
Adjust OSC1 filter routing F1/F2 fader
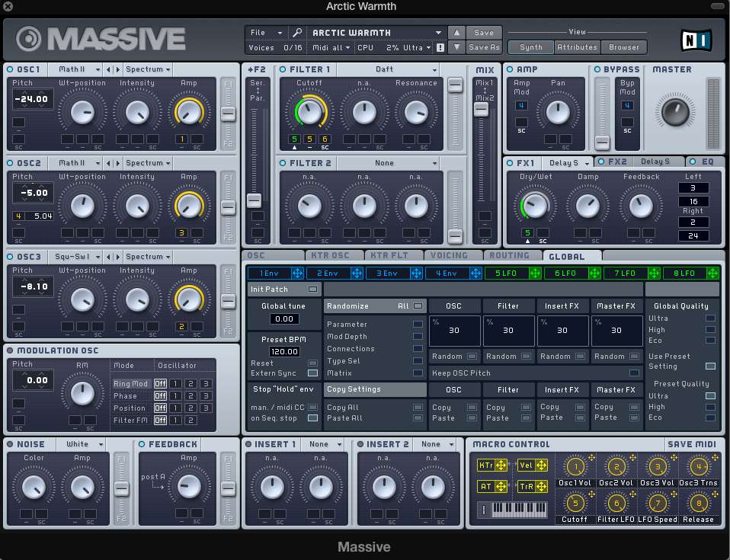(x=228, y=114)
